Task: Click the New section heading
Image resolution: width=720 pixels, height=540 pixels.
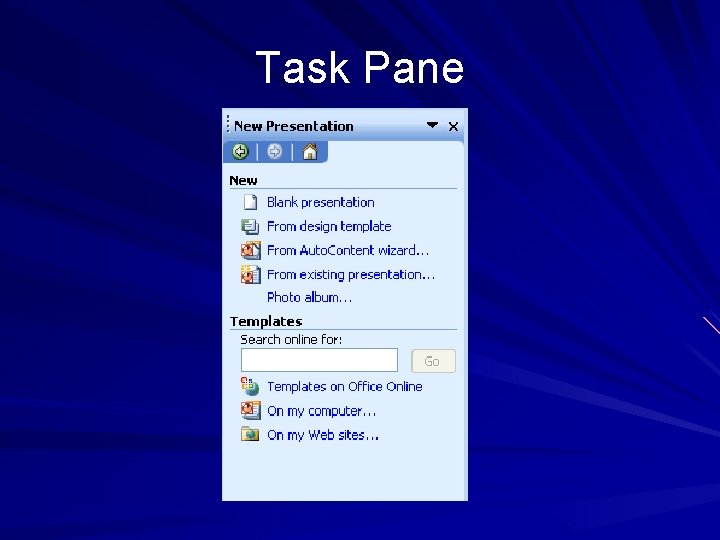Action: click(243, 180)
